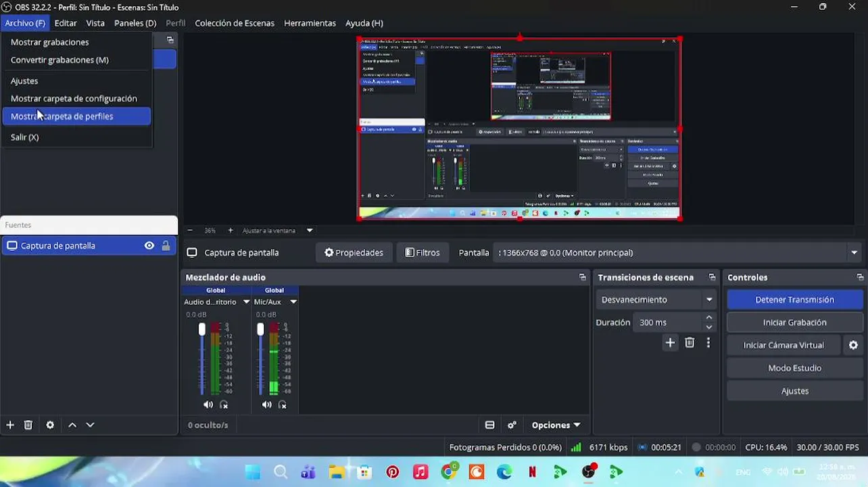Select Salir (X) to quit OBS

coord(76,137)
